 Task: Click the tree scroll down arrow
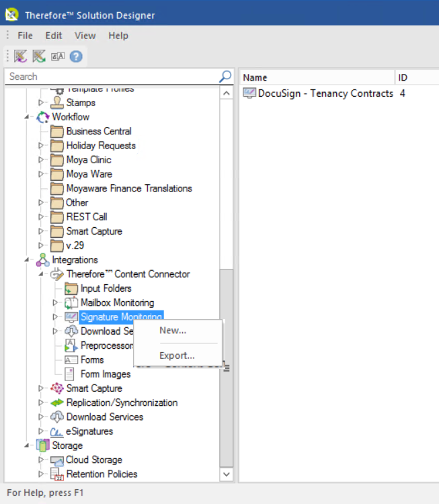[x=227, y=474]
